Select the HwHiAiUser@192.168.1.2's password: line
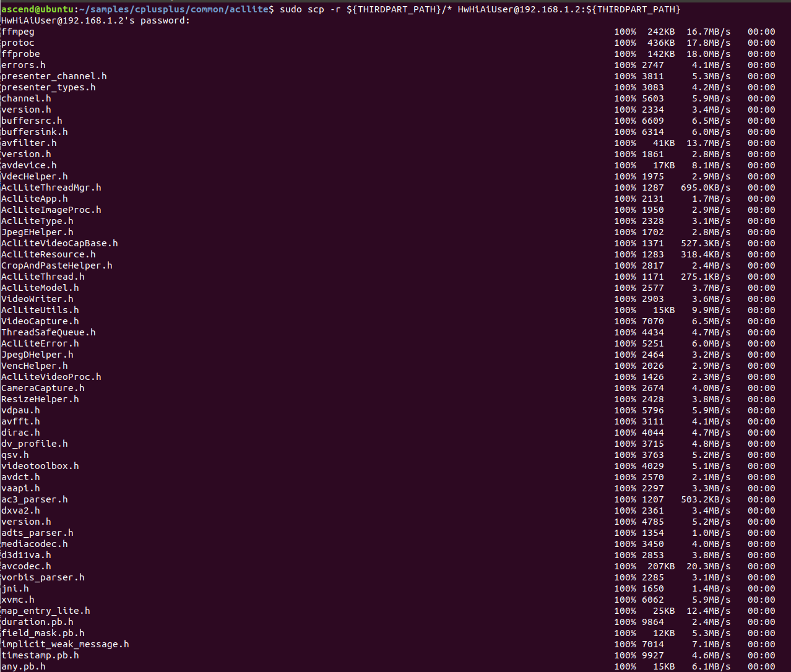This screenshot has height=672, width=791. pos(96,20)
